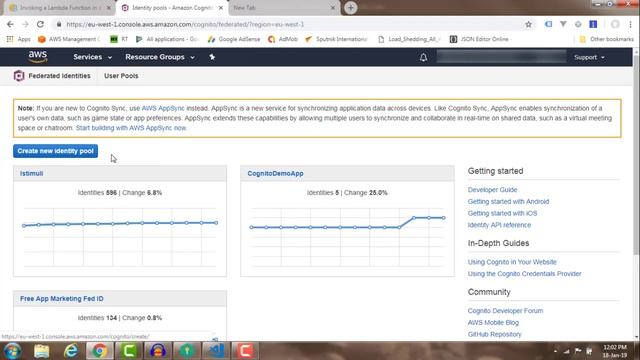Open Using the Cognito Credentials Provider
The image size is (640, 360).
click(x=524, y=274)
